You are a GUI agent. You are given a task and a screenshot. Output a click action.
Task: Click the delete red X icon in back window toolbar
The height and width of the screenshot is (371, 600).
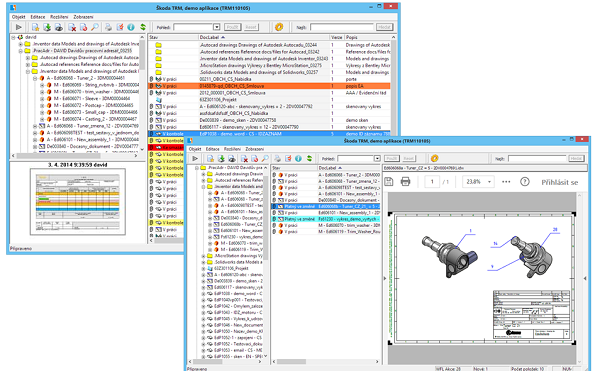72,27
